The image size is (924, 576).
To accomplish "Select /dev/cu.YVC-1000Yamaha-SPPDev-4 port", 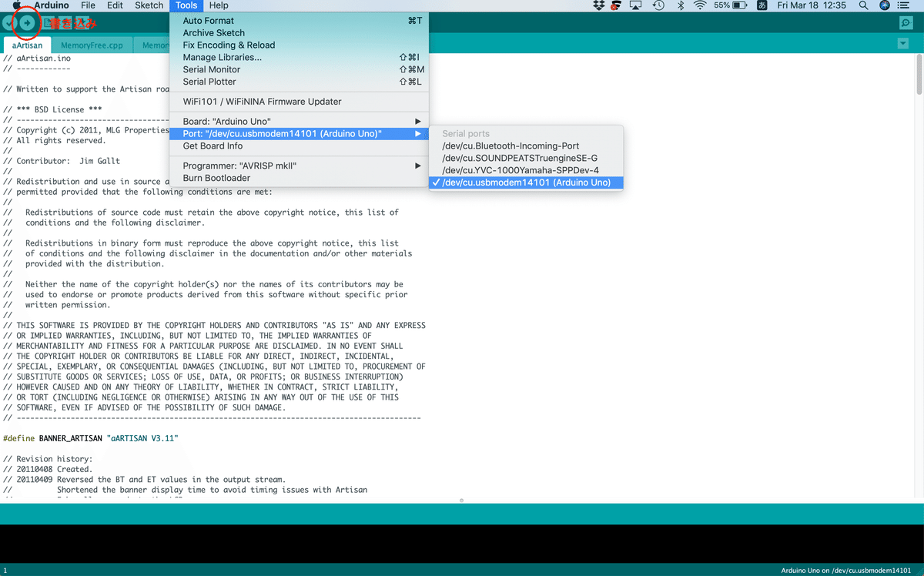I will pos(526,170).
